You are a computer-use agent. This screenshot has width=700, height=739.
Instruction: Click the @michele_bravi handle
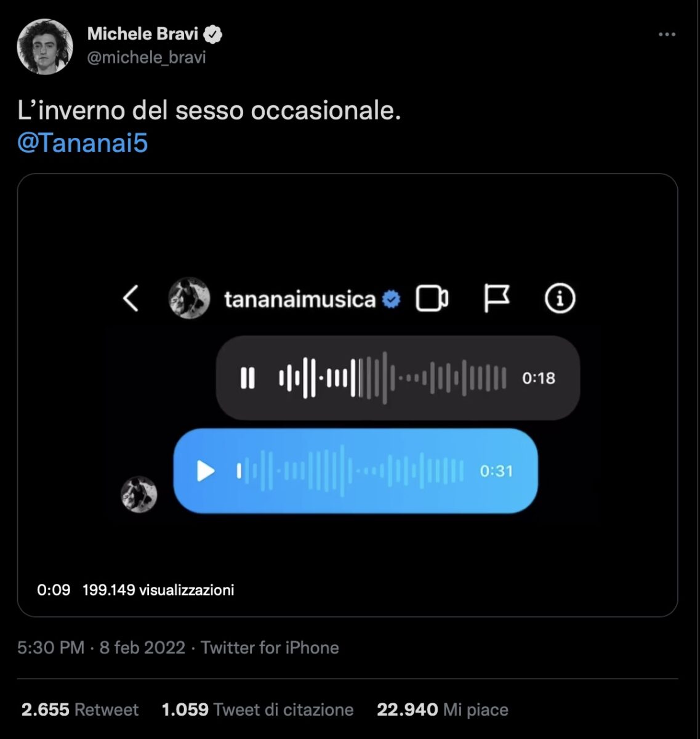(147, 58)
